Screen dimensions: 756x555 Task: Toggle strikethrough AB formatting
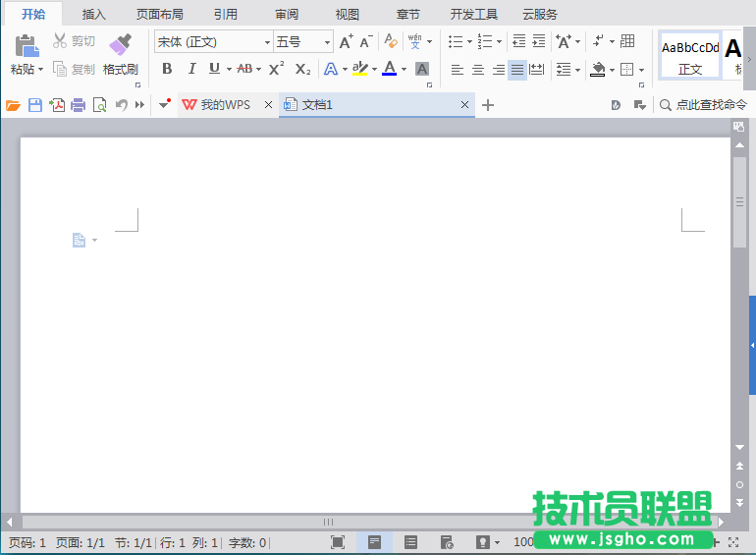coord(244,69)
